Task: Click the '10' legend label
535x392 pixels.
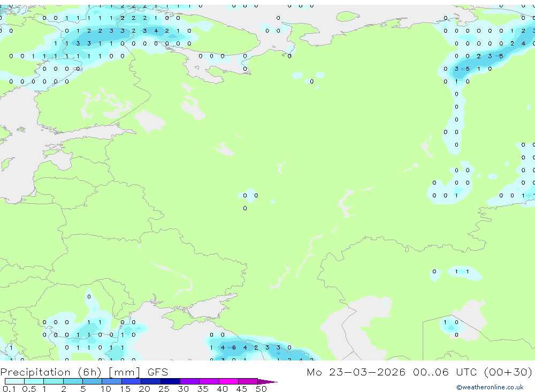Action: coord(106,389)
